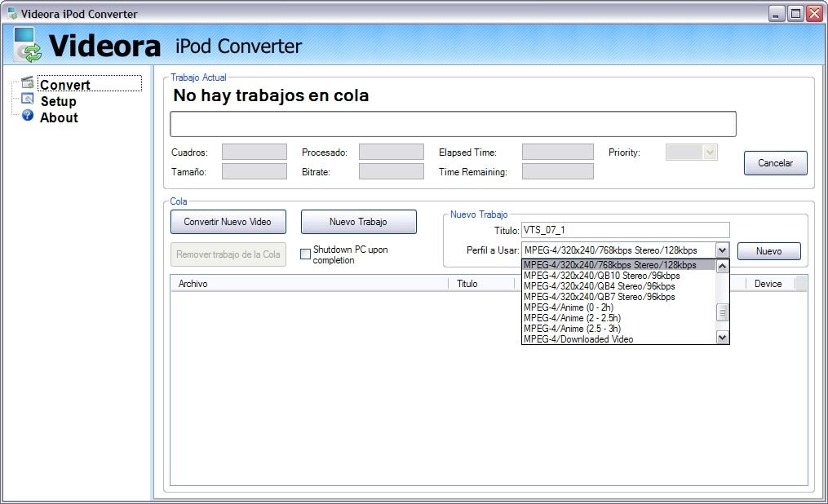The height and width of the screenshot is (504, 828).
Task: Maximize the Videora window
Action: click(x=795, y=13)
